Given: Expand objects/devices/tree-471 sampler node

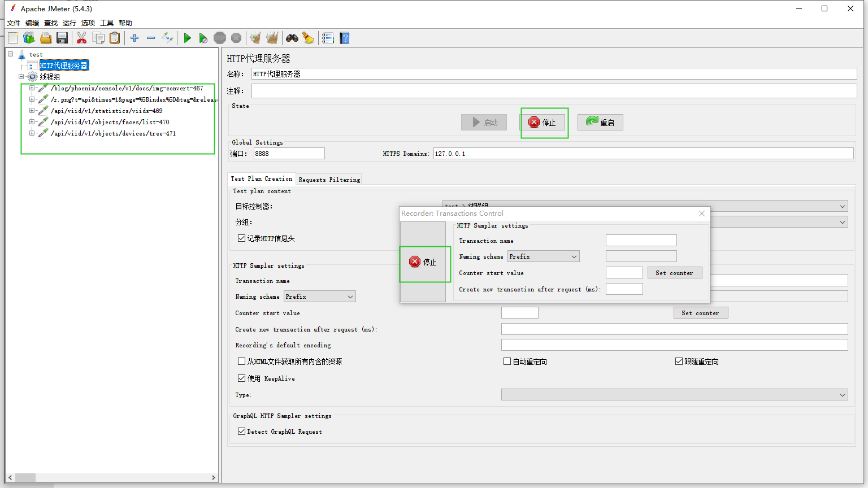Looking at the screenshot, I should 32,133.
